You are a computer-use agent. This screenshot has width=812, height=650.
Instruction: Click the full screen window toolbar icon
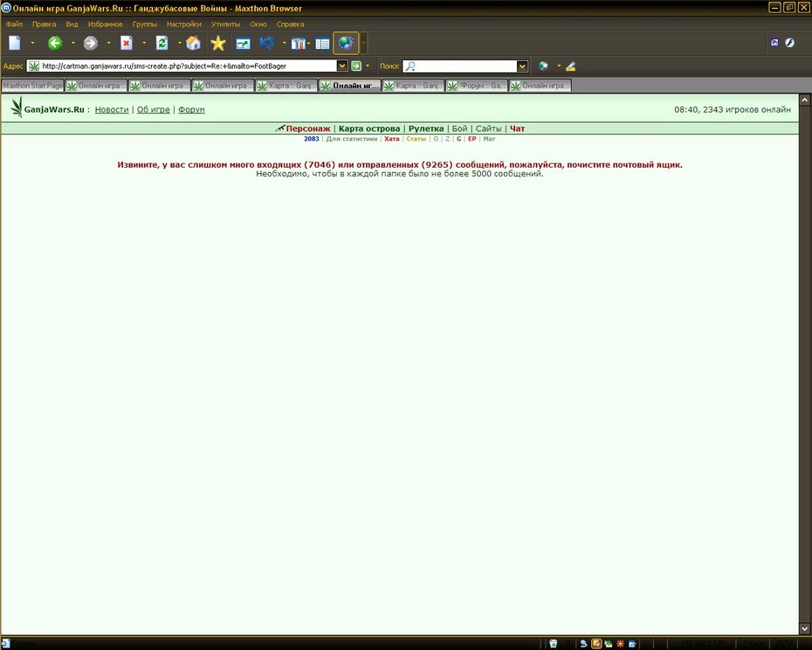[x=243, y=44]
